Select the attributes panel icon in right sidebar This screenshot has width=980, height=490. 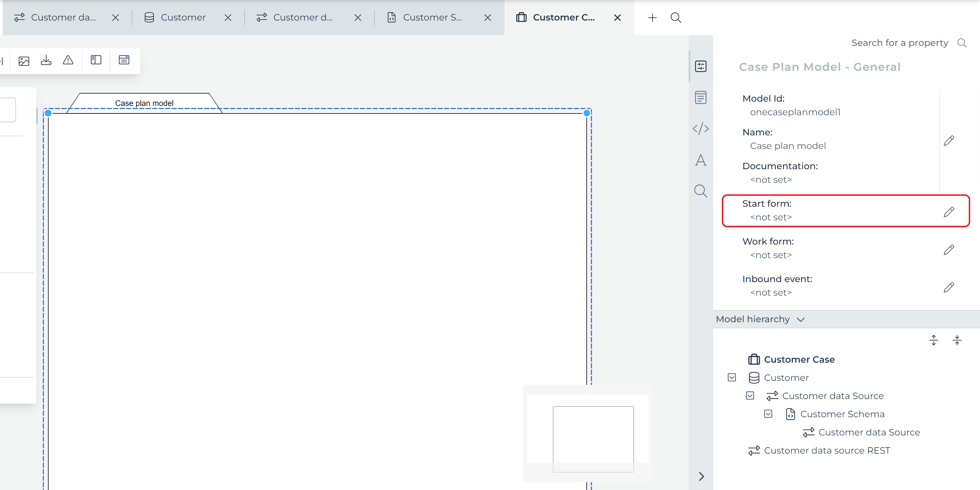700,66
